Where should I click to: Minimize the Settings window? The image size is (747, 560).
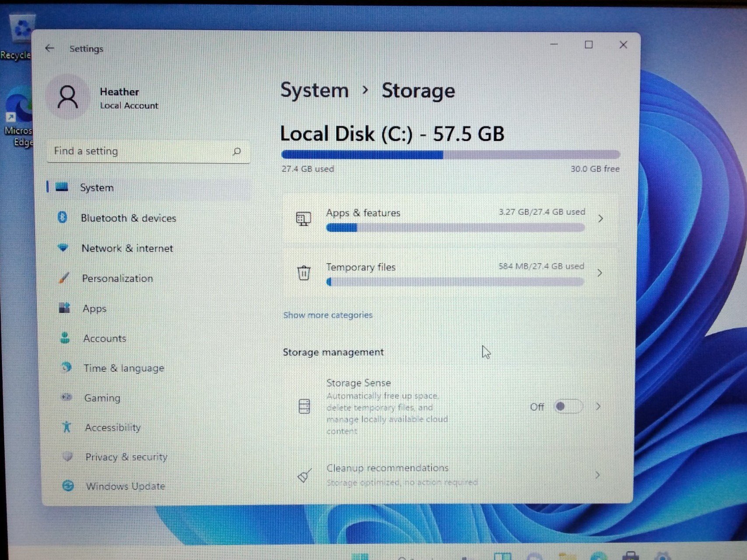554,44
